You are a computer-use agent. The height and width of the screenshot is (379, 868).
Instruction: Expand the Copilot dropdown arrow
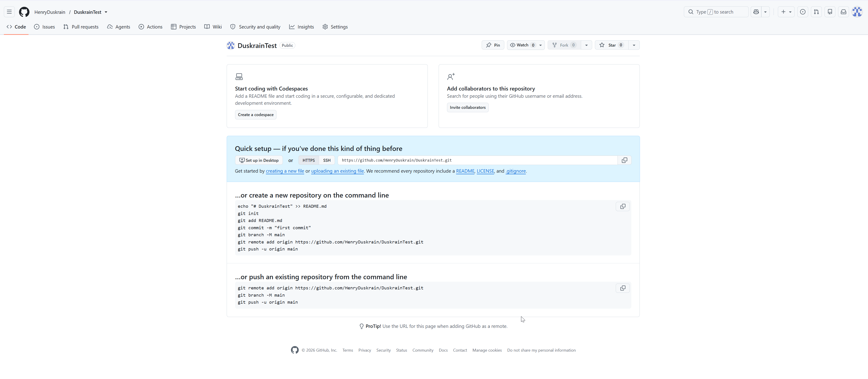[766, 12]
